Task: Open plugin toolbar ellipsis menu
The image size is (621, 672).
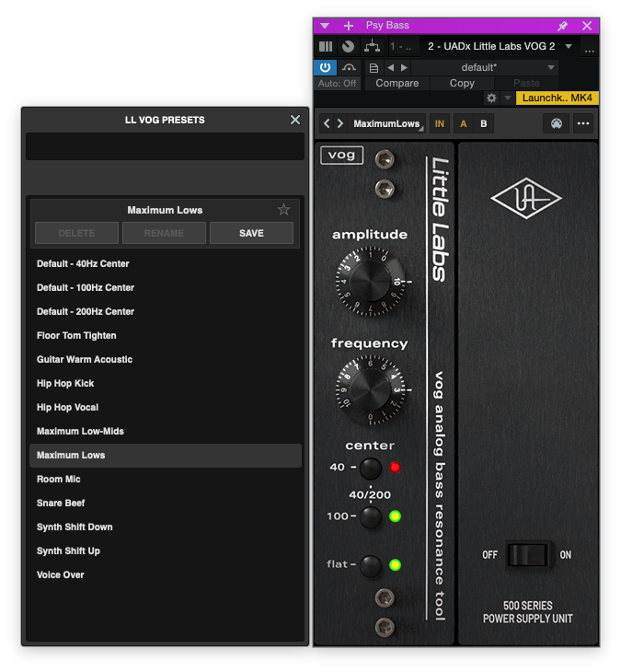Action: click(x=583, y=123)
